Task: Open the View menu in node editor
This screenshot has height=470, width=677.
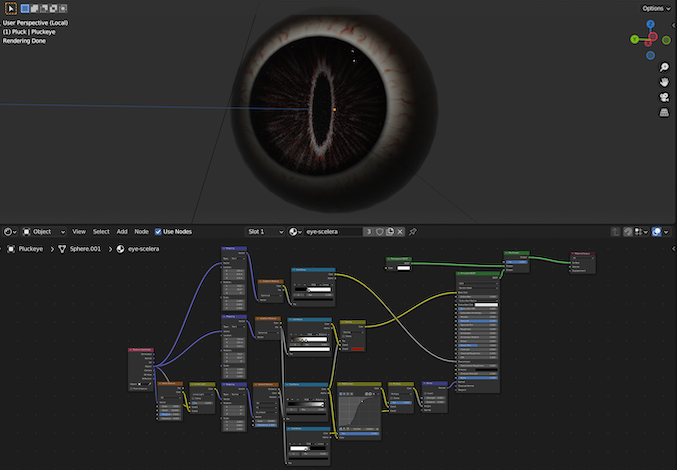Action: pos(79,231)
